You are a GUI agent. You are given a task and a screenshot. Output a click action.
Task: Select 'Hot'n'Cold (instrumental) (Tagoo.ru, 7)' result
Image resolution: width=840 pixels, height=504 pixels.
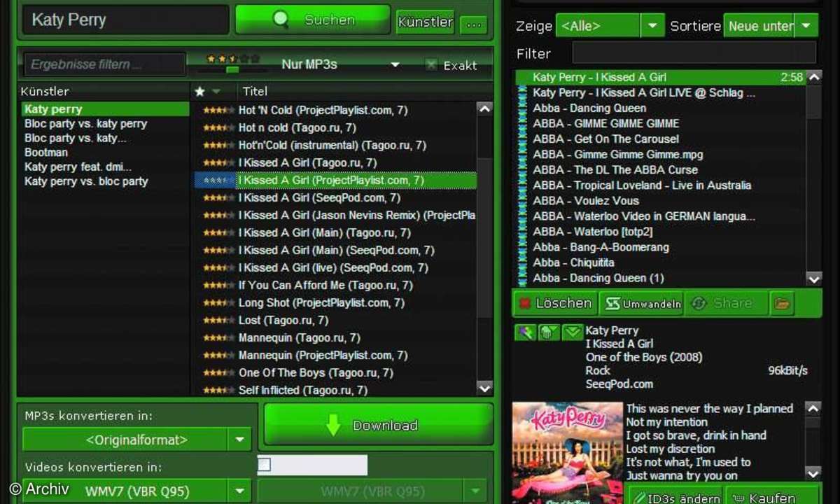click(332, 146)
